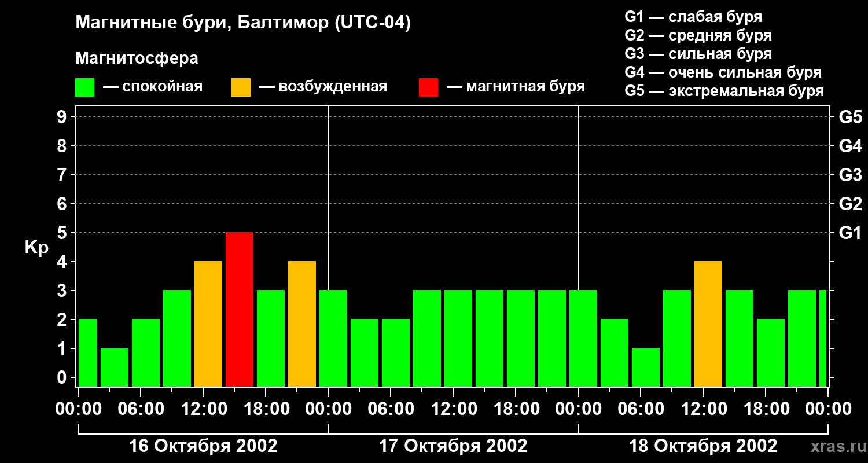868x463 pixels.
Task: Click the red 'магнитная буря' legend swatch
Action: (x=428, y=87)
